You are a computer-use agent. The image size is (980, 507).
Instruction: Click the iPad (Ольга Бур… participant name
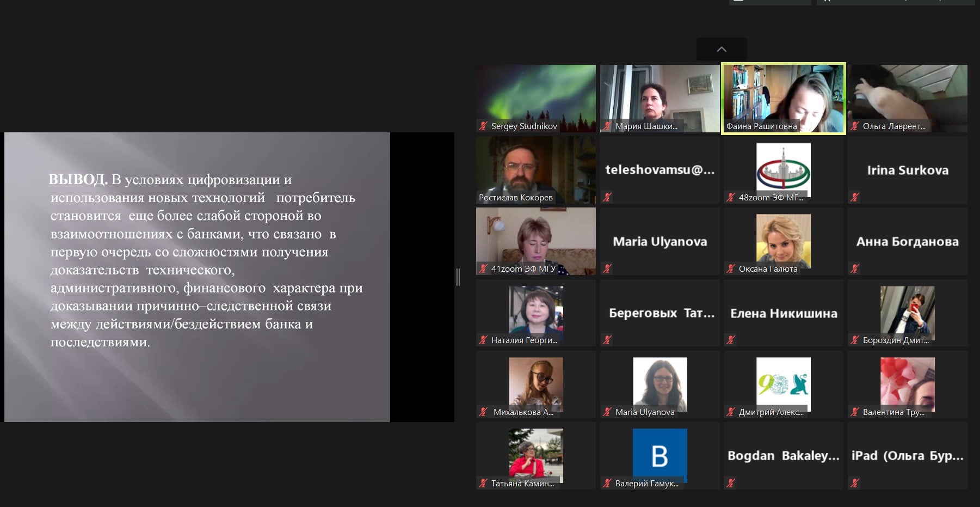point(908,455)
